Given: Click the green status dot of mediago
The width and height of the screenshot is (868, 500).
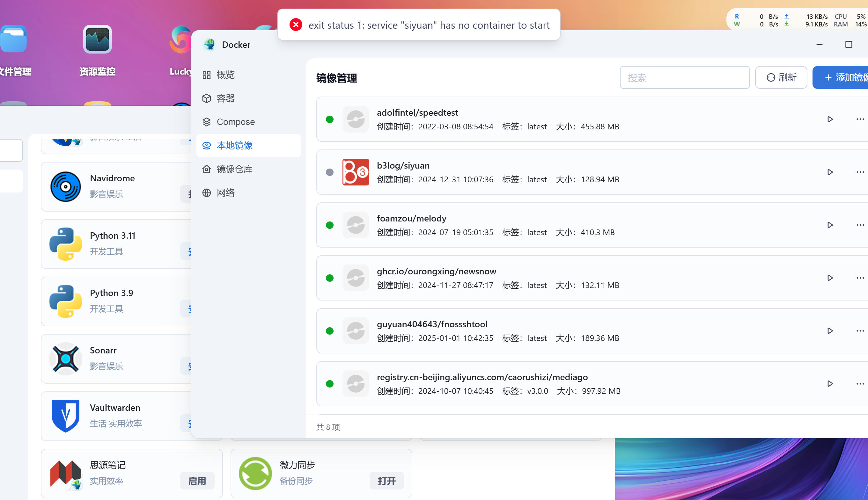Looking at the screenshot, I should click(329, 384).
